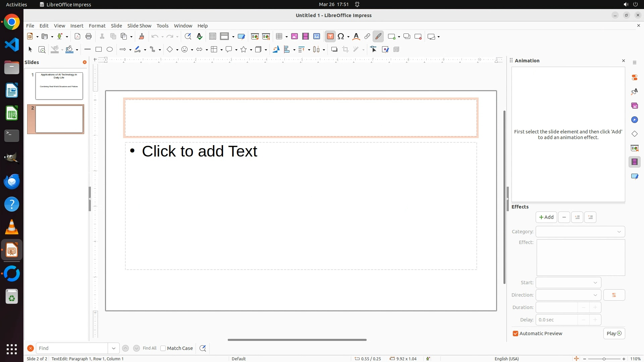The height and width of the screenshot is (362, 644).
Task: Disable the Automatic Preview checkbox
Action: 516,334
